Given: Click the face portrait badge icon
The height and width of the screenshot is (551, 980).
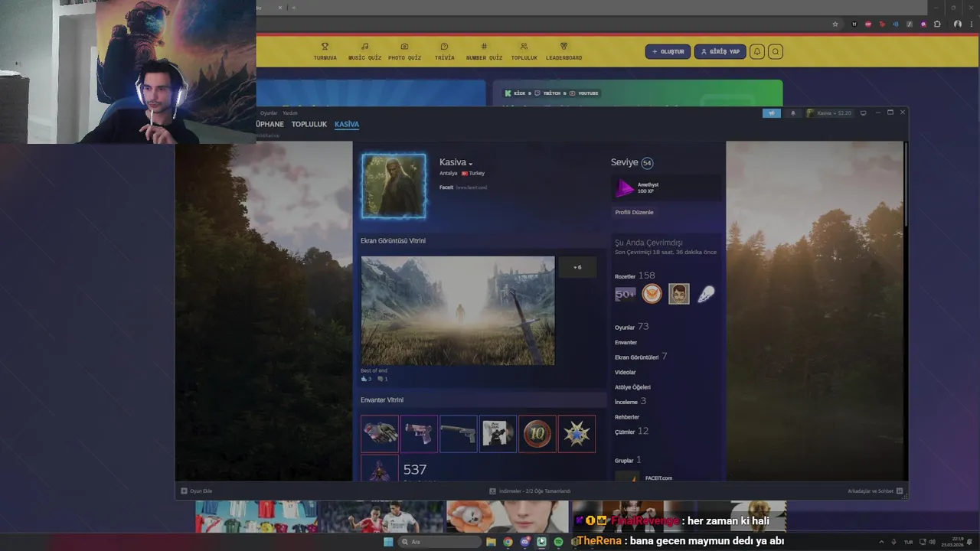Looking at the screenshot, I should [x=678, y=294].
